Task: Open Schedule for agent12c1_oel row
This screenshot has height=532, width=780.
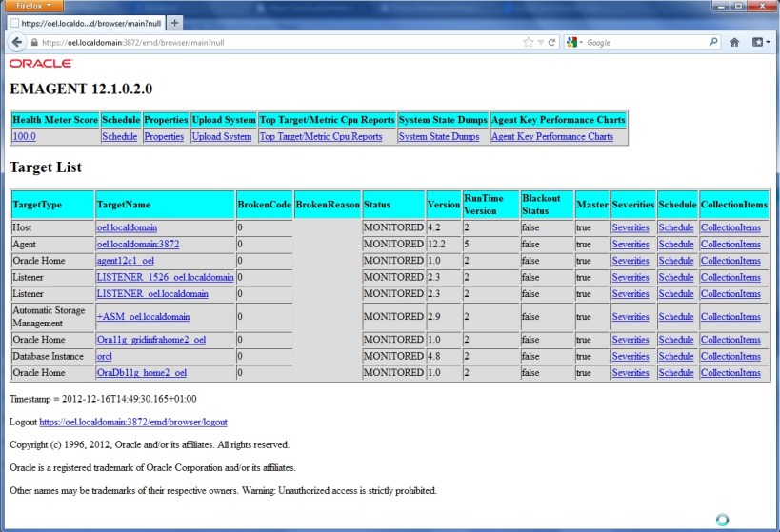Action: pos(676,261)
